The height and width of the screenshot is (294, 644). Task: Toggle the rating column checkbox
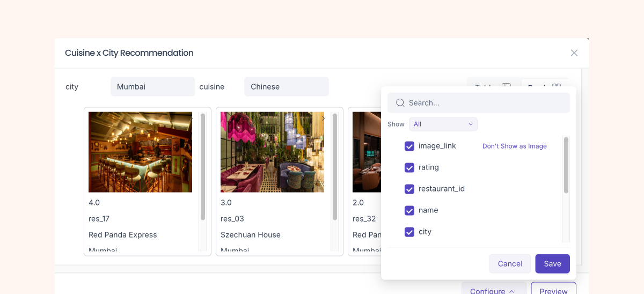tap(409, 167)
